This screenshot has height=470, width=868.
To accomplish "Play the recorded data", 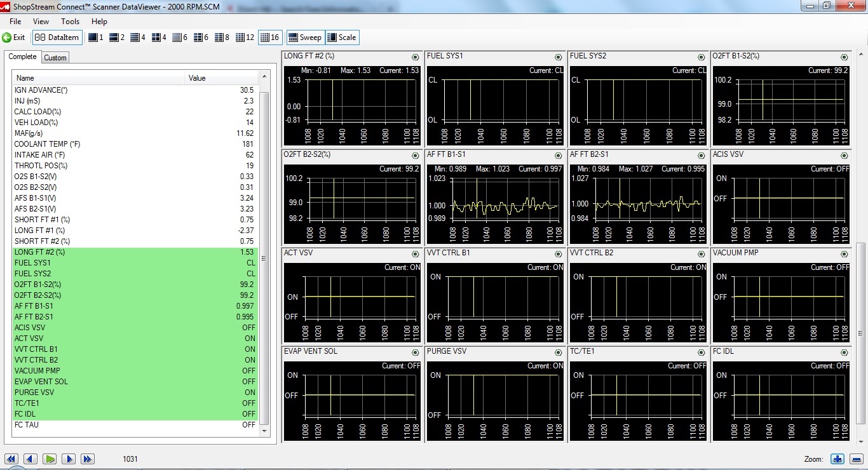I will (50, 459).
